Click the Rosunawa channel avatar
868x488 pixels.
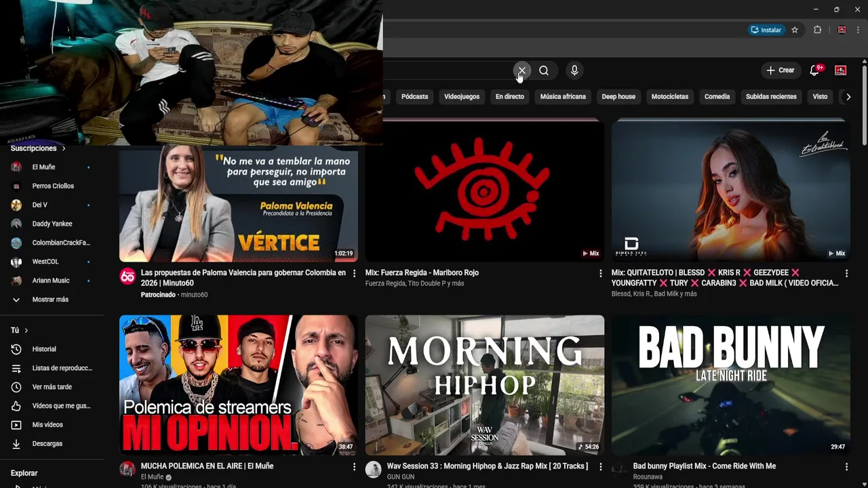(x=620, y=469)
